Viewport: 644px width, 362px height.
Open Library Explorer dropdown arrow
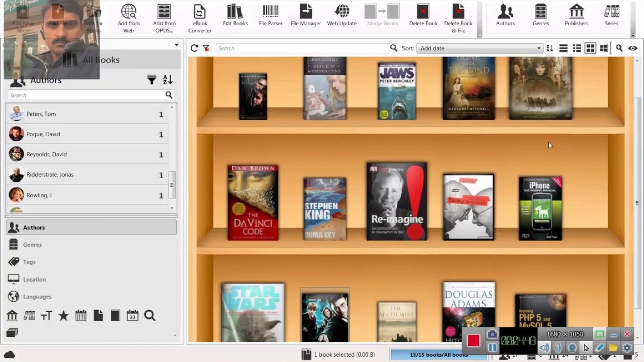176,45
